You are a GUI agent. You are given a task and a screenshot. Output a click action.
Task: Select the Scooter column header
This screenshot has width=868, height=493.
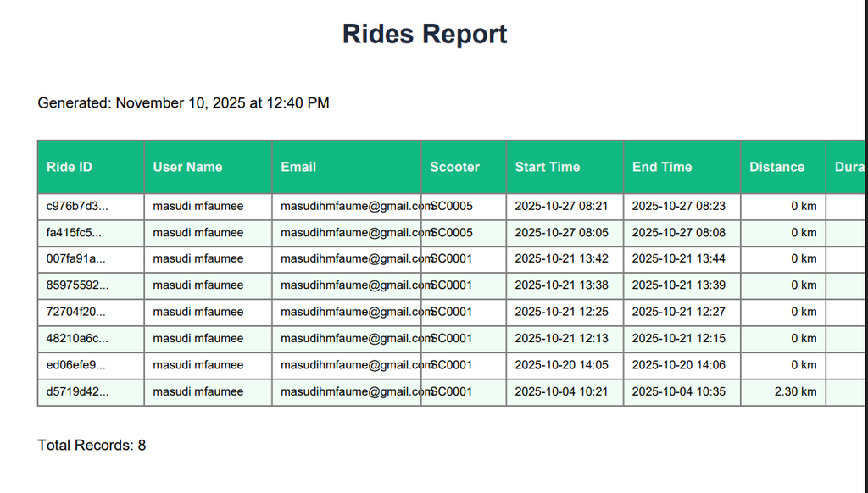pyautogui.click(x=454, y=167)
